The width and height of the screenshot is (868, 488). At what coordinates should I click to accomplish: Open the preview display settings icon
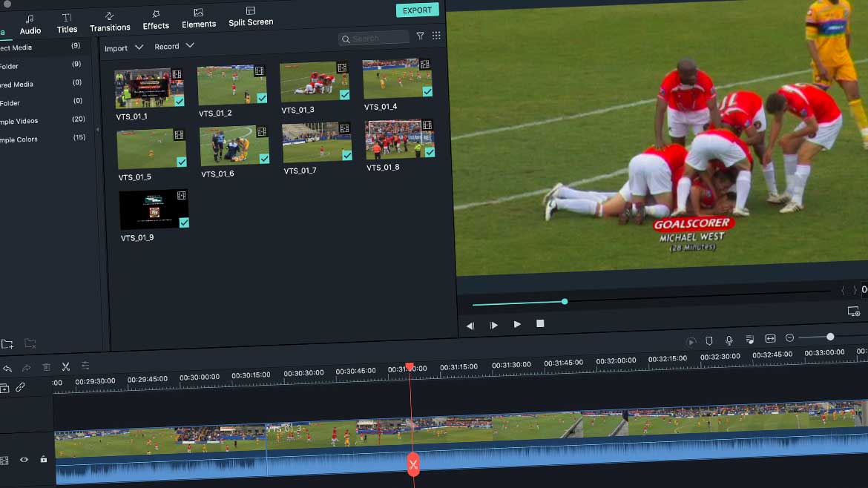853,311
